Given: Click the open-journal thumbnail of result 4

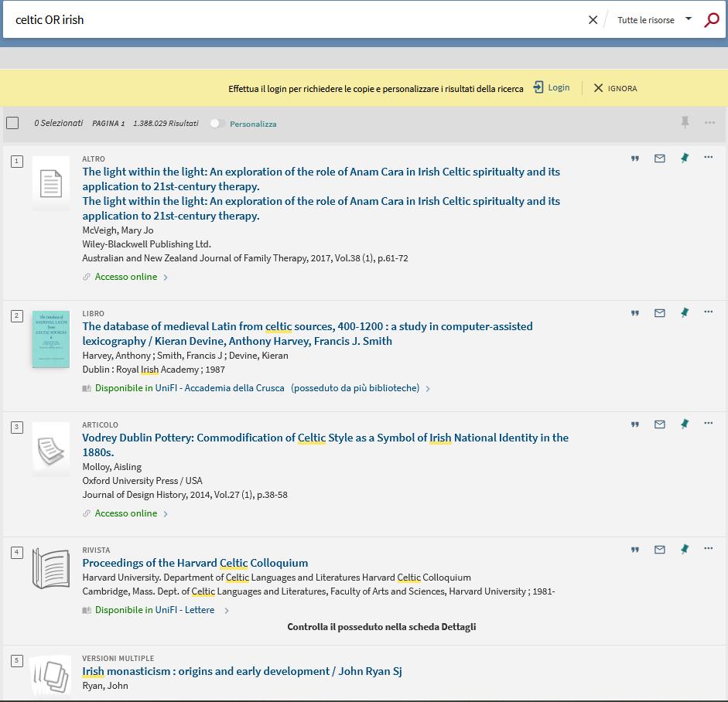Looking at the screenshot, I should [x=51, y=568].
